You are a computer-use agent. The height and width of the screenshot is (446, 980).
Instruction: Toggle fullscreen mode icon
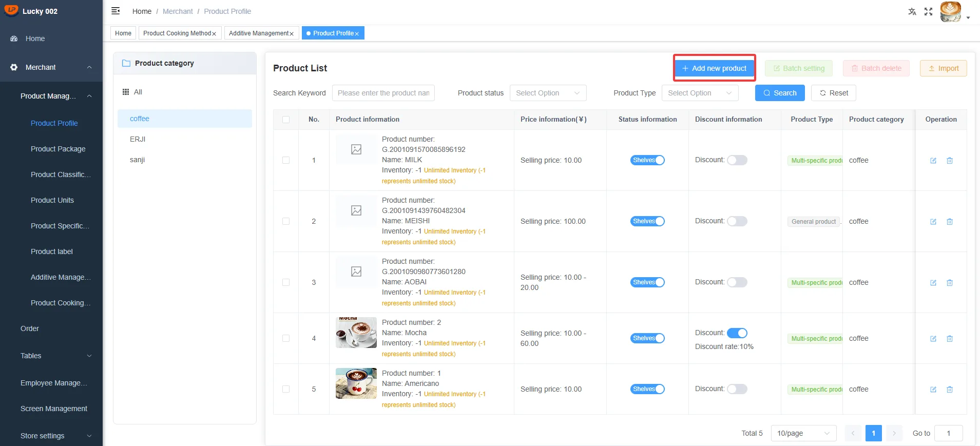pos(928,11)
